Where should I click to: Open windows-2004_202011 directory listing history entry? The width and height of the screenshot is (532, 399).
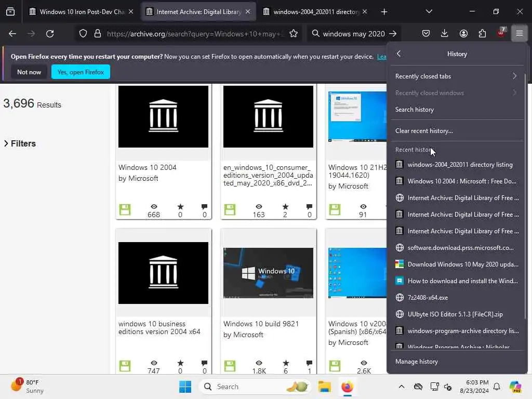(456, 165)
